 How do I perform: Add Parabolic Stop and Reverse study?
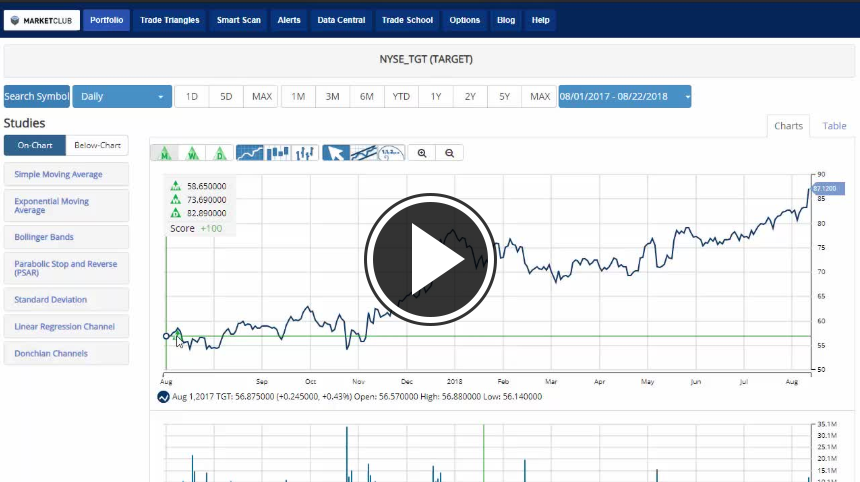click(66, 268)
